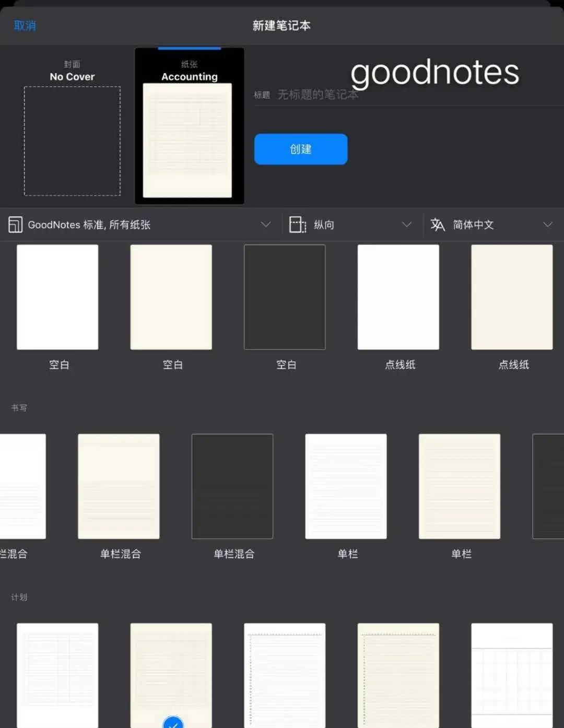This screenshot has width=564, height=728.
Task: Choose the white accounting template in 计划
Action: pyautogui.click(x=57, y=675)
